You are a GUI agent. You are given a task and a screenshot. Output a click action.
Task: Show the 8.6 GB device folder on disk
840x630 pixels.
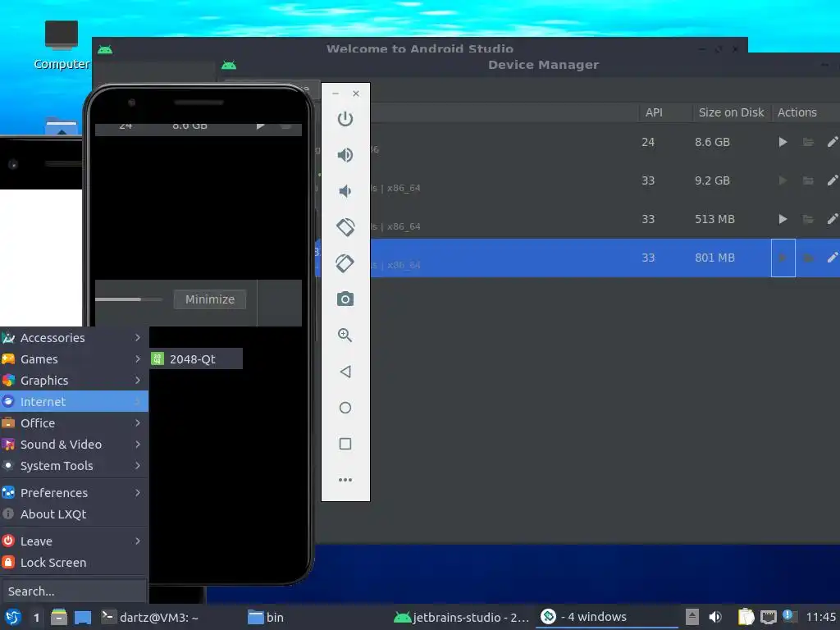[x=808, y=142]
